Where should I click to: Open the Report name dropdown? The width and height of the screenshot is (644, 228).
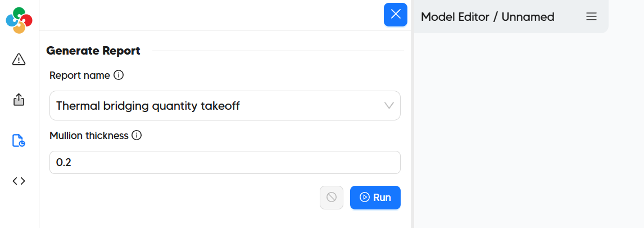pos(225,106)
